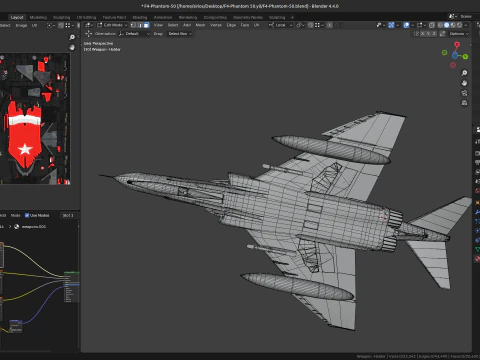
Task: Enable face select mode
Action: point(146,25)
